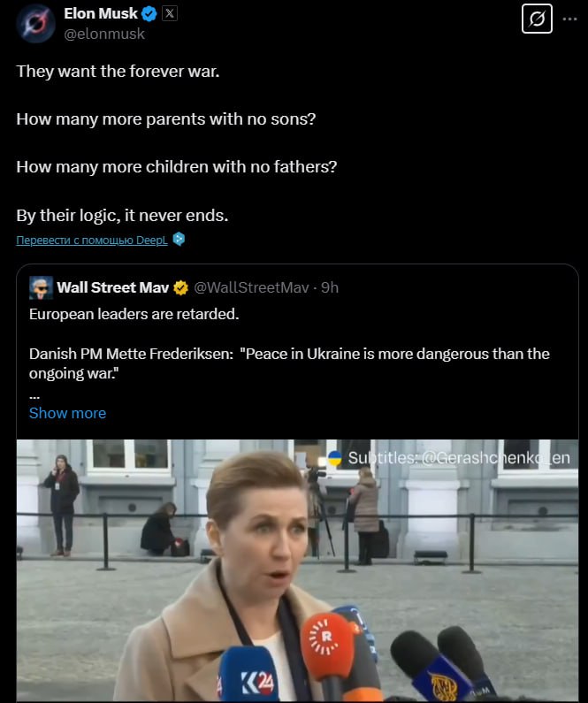Click the "European leaders" quoted post text
This screenshot has height=703, width=588.
point(134,314)
